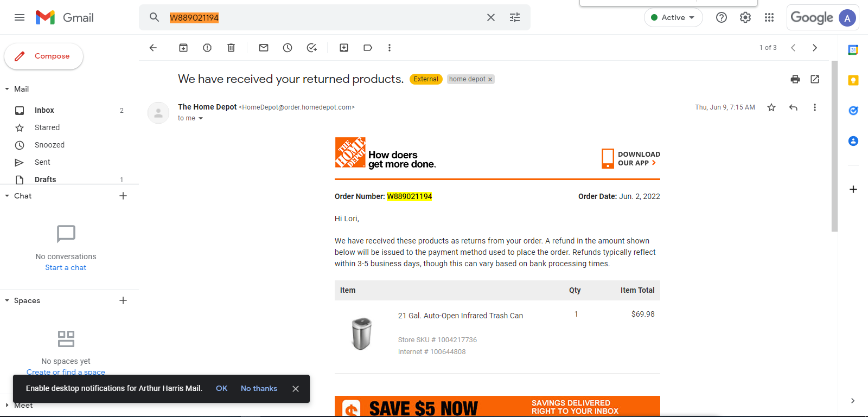Report the email as spam
This screenshot has width=868, height=417.
coord(207,48)
